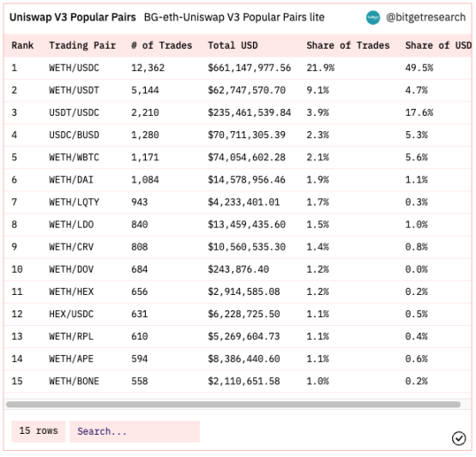Click the 49.5% share of USD cell

click(x=419, y=68)
